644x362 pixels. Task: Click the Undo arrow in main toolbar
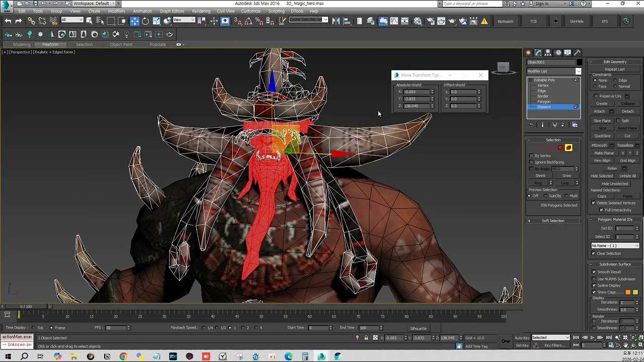click(8, 21)
